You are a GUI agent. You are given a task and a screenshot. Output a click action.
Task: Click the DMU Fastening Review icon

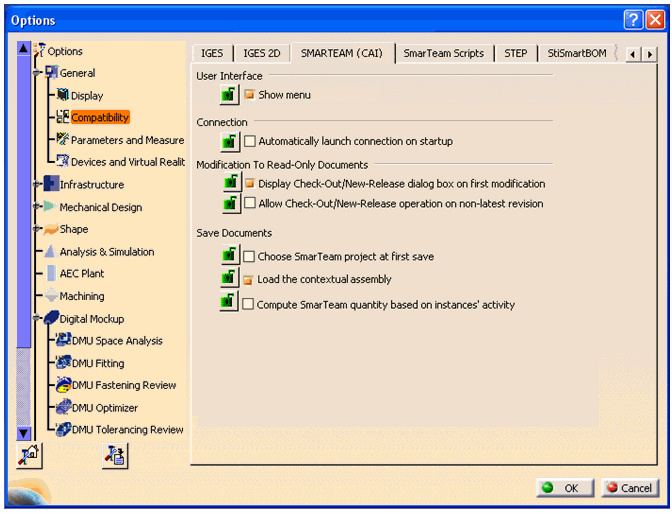(x=63, y=385)
